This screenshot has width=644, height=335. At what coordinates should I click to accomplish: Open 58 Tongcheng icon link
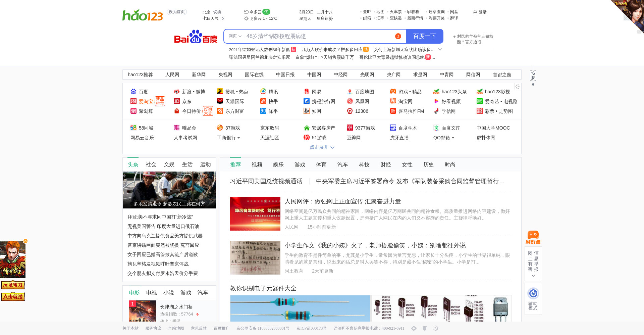tap(133, 128)
